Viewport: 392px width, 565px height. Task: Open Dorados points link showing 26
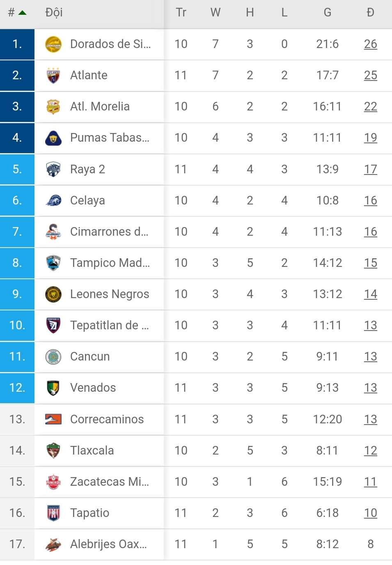click(370, 44)
